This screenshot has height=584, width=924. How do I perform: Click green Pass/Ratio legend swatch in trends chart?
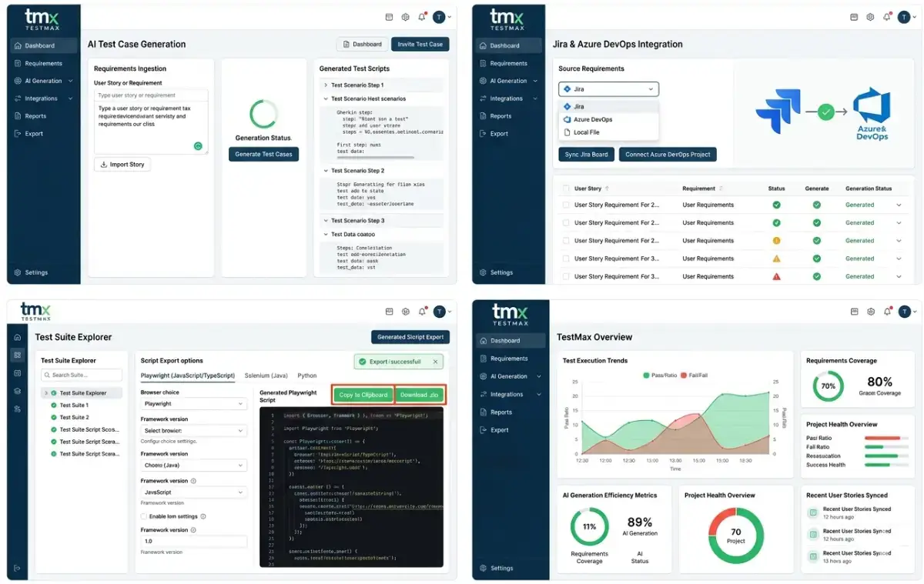click(647, 375)
